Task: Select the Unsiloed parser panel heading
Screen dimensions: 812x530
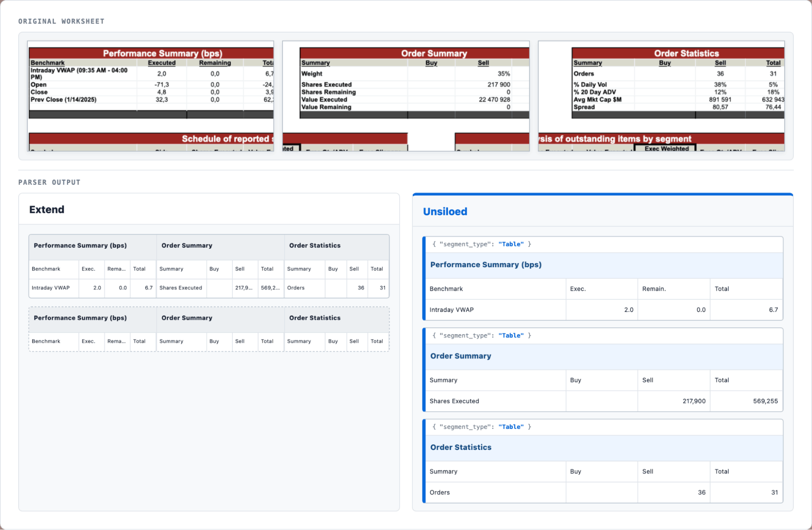Action: point(445,212)
